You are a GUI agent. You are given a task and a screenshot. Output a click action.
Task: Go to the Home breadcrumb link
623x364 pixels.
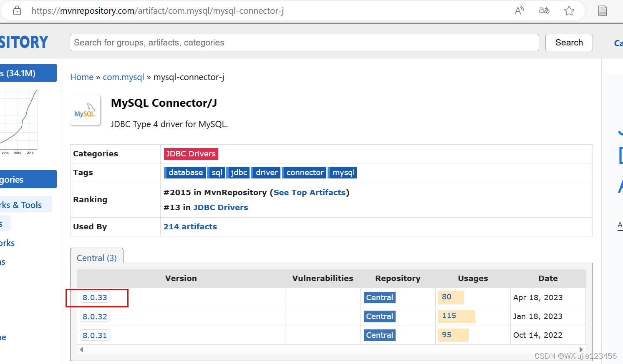[82, 77]
